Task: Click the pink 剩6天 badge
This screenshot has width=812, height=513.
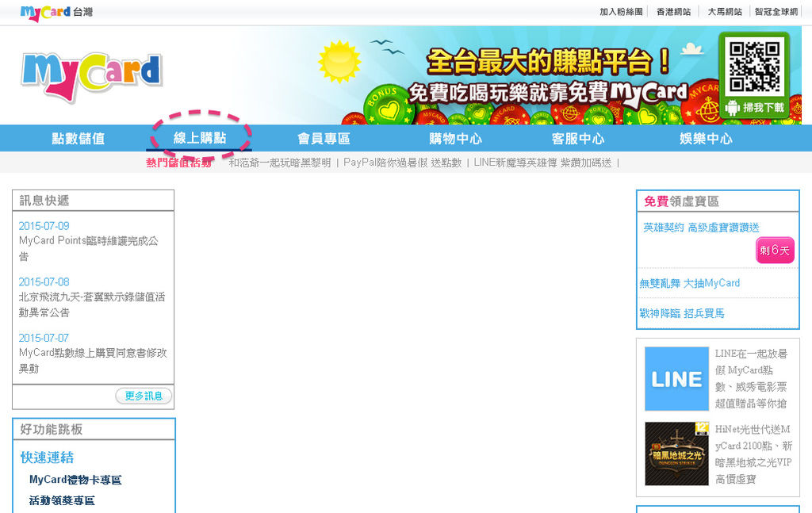Action: (775, 251)
